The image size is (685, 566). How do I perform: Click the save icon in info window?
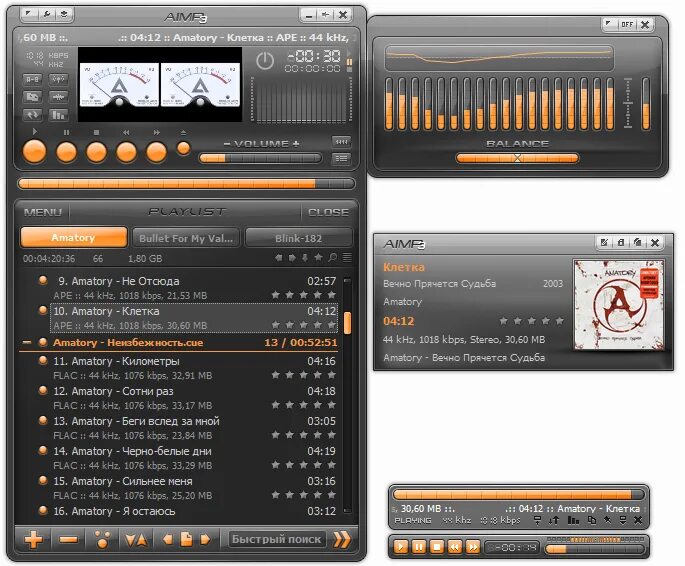pos(621,242)
